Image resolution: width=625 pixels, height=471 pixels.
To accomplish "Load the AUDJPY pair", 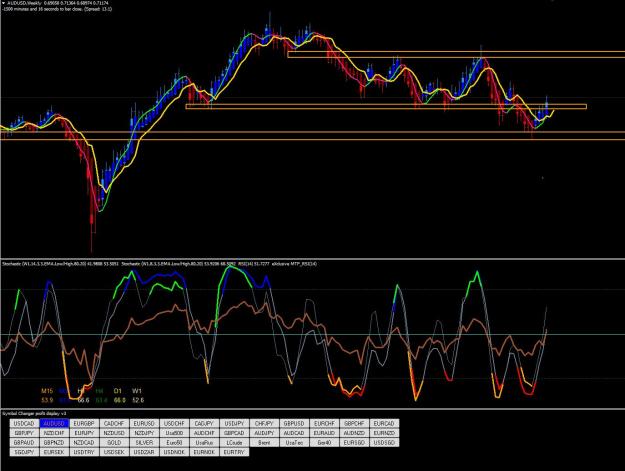I will tap(264, 433).
